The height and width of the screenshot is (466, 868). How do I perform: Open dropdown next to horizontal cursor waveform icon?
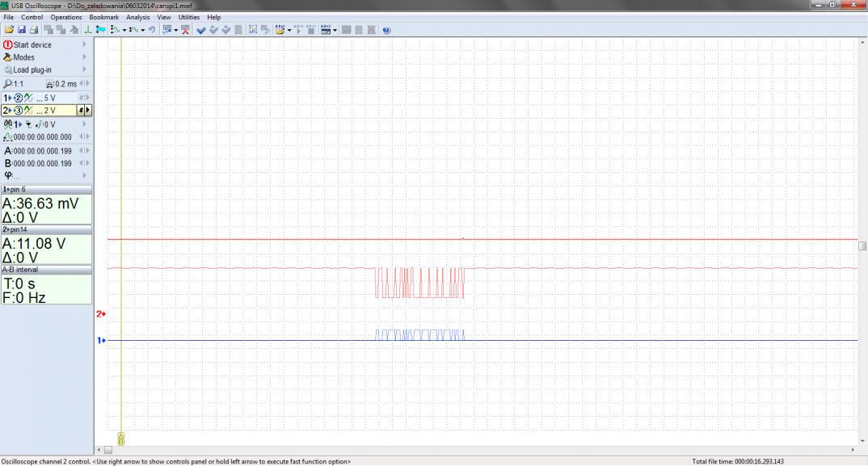pos(143,31)
